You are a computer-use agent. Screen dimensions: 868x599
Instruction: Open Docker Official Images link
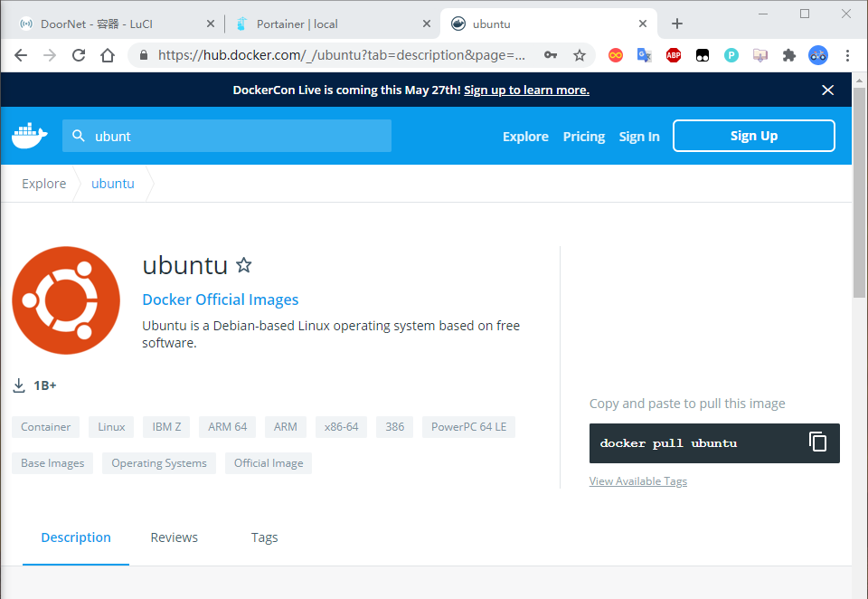pos(221,299)
